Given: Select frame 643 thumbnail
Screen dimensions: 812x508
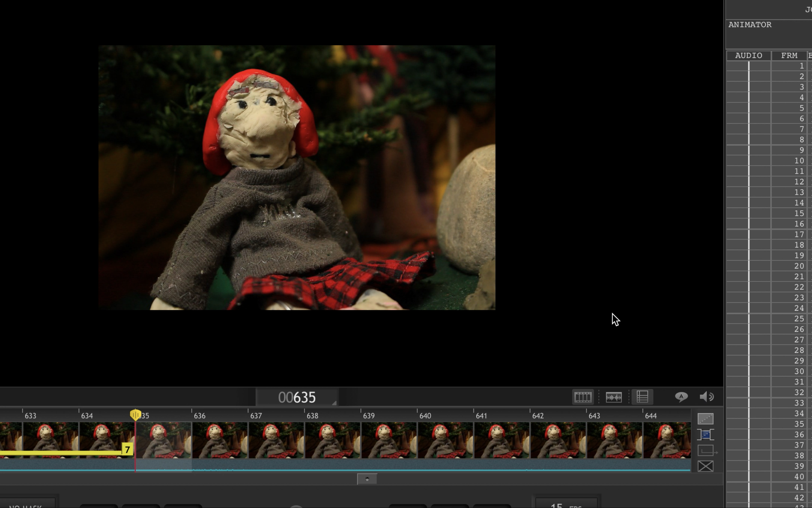Looking at the screenshot, I should point(614,440).
